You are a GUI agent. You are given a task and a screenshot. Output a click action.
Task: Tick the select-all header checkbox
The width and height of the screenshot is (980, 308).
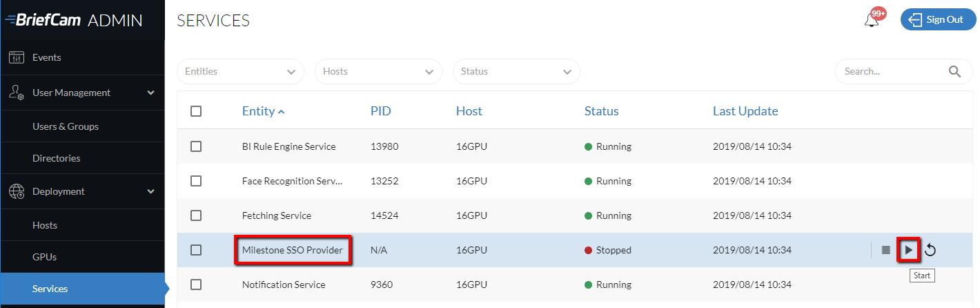pos(196,111)
